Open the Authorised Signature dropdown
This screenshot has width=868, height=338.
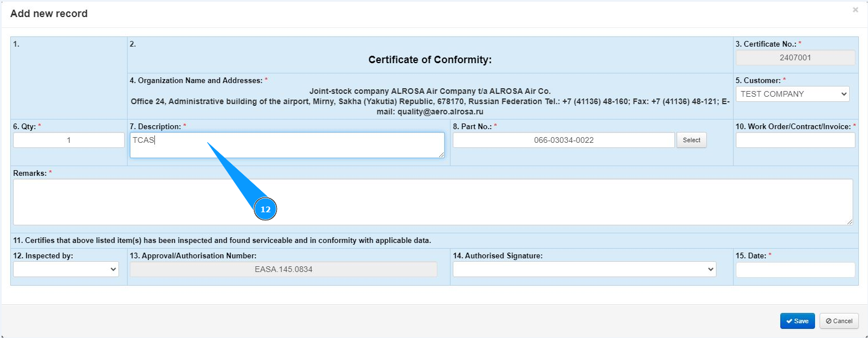pos(584,269)
